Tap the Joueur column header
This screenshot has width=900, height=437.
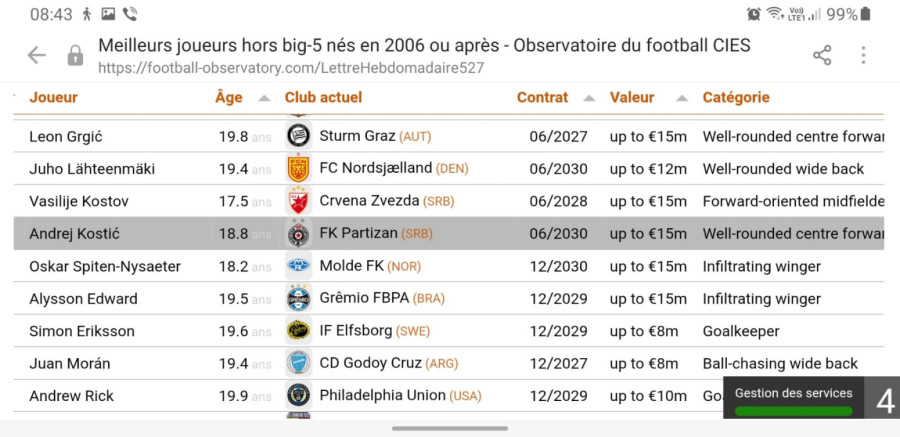(53, 97)
